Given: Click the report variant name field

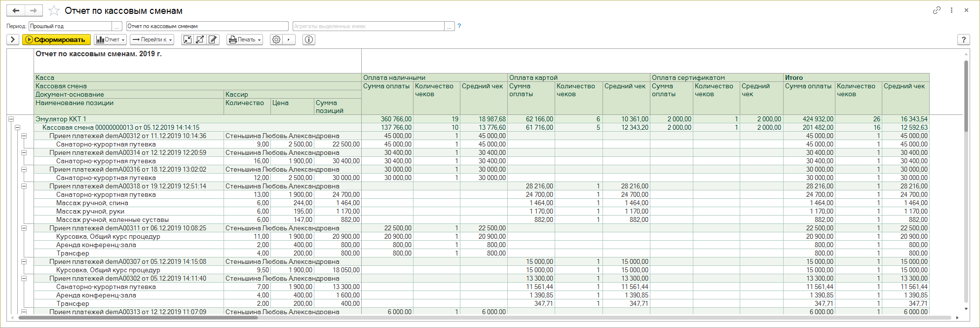Looking at the screenshot, I should tap(207, 26).
